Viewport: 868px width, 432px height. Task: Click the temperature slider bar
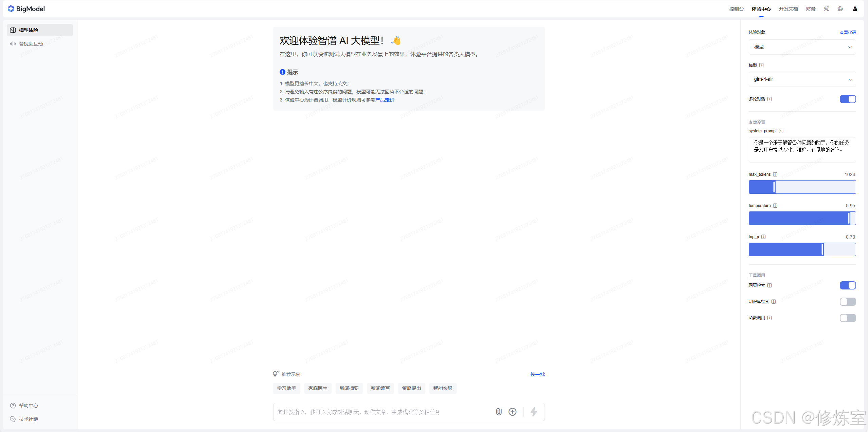[802, 218]
